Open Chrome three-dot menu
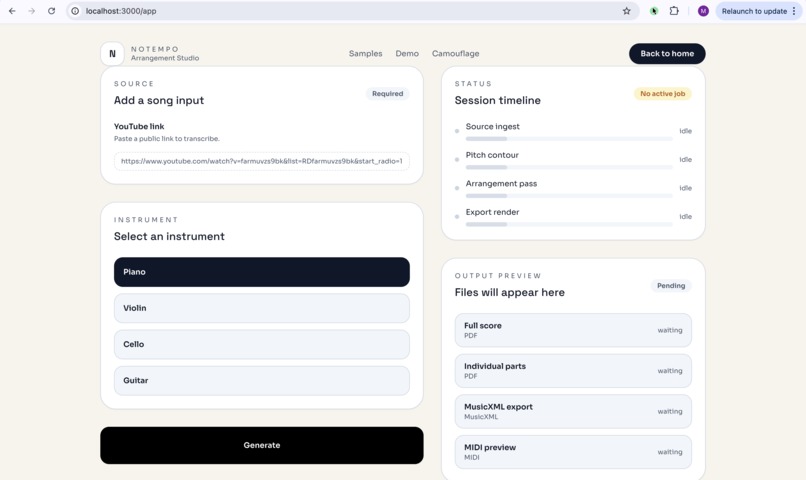The image size is (806, 480). click(794, 11)
